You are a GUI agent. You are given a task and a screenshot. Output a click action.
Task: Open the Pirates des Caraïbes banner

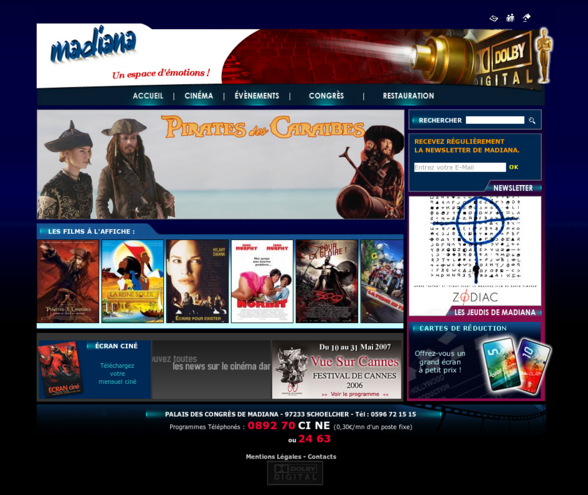click(220, 164)
